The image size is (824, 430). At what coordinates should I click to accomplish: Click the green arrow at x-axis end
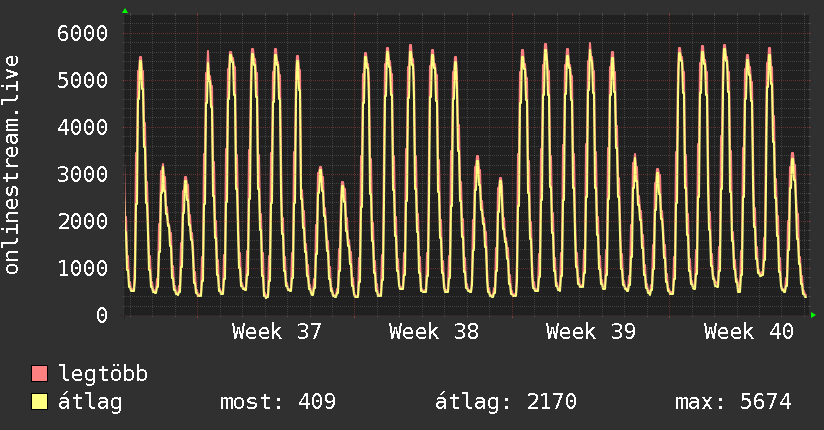[x=813, y=315]
